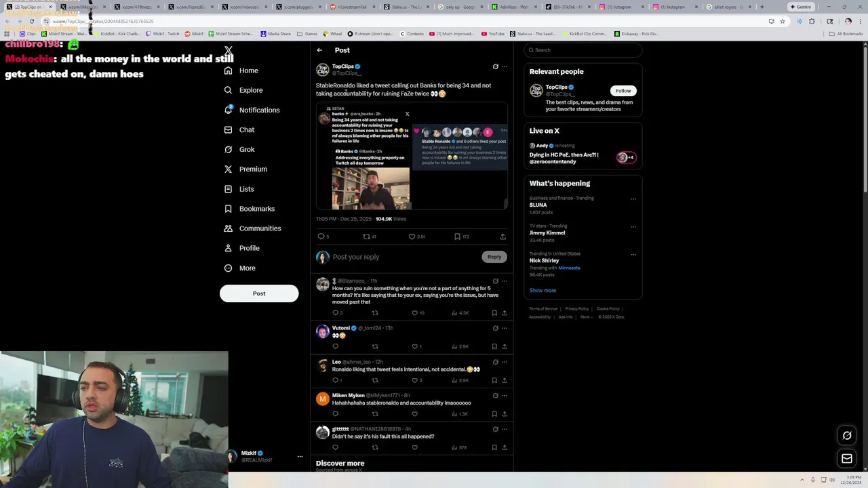Open Chat from the sidebar
Screen dimensions: 868x488
point(239,129)
